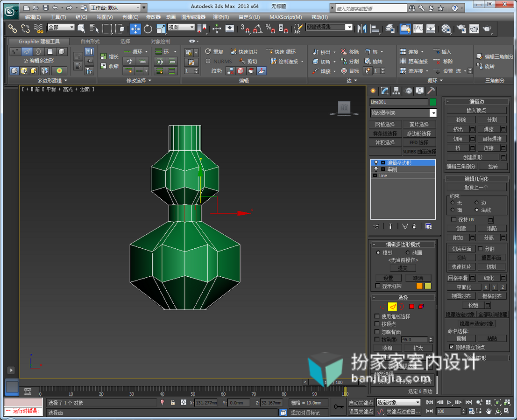Open the 修改器列表 dropdown
The width and height of the screenshot is (517, 420).
[x=403, y=113]
